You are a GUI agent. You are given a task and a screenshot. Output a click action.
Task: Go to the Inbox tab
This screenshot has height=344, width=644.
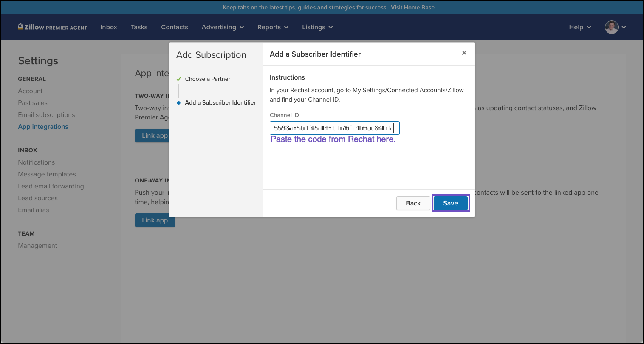coord(109,27)
